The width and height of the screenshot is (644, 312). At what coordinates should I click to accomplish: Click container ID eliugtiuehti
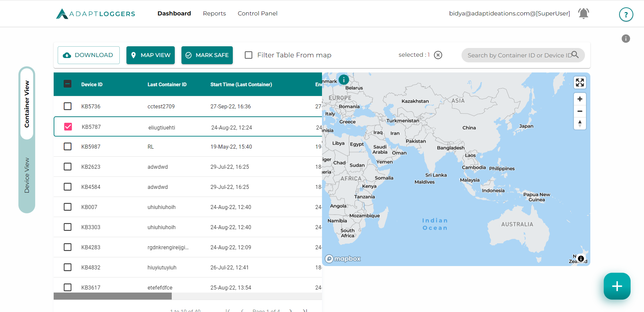(x=162, y=127)
